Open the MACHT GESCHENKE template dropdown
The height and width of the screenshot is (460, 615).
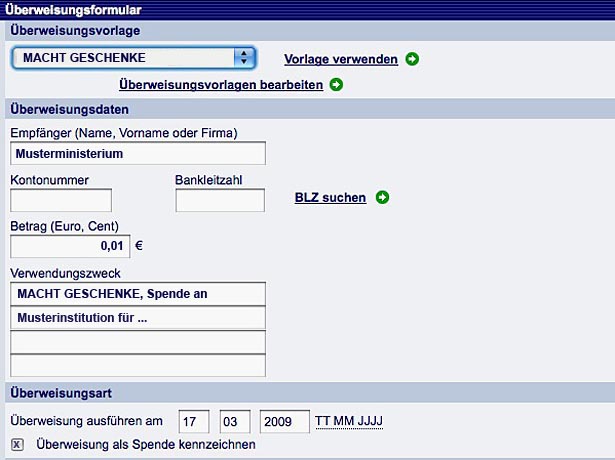[134, 58]
